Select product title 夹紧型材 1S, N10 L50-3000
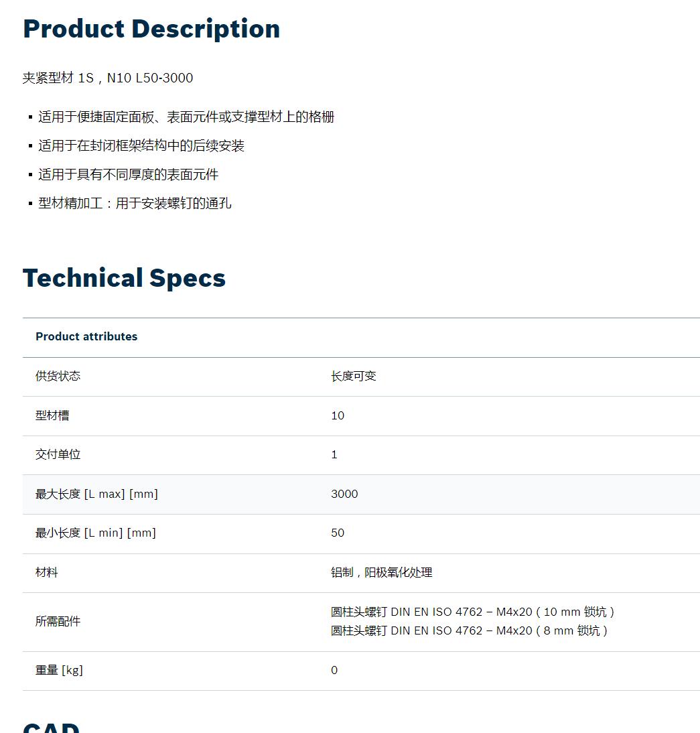Screen dimensions: 700x733 [107, 78]
